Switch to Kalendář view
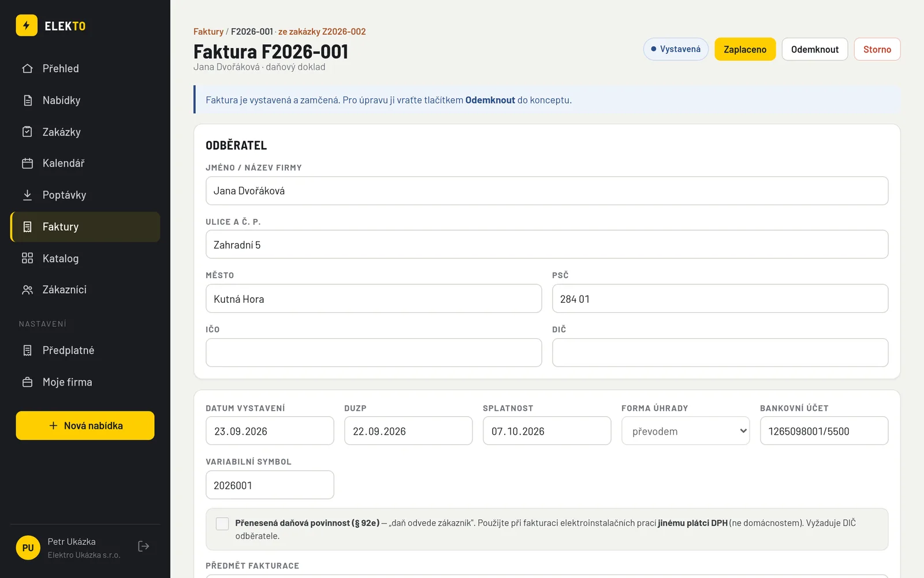The width and height of the screenshot is (924, 578). (x=85, y=163)
